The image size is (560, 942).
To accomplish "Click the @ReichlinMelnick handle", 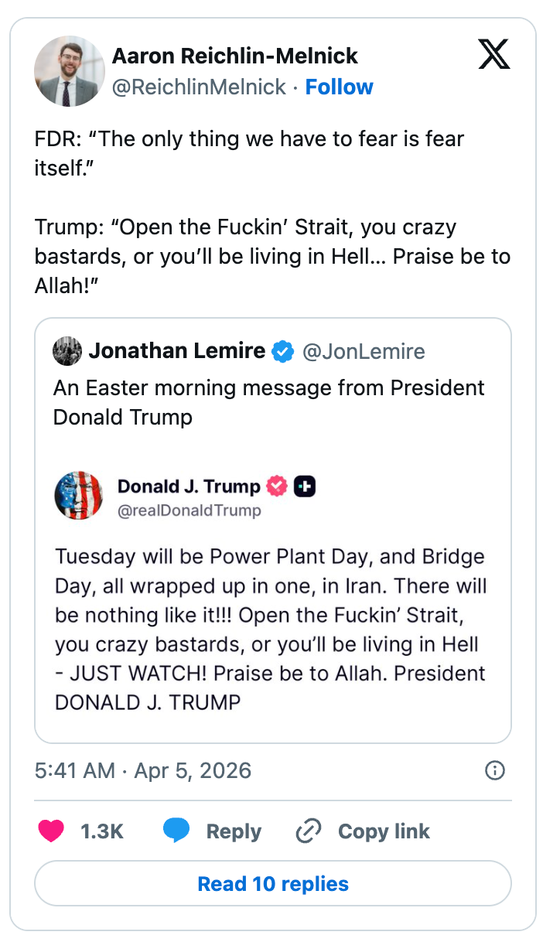I will 199,87.
